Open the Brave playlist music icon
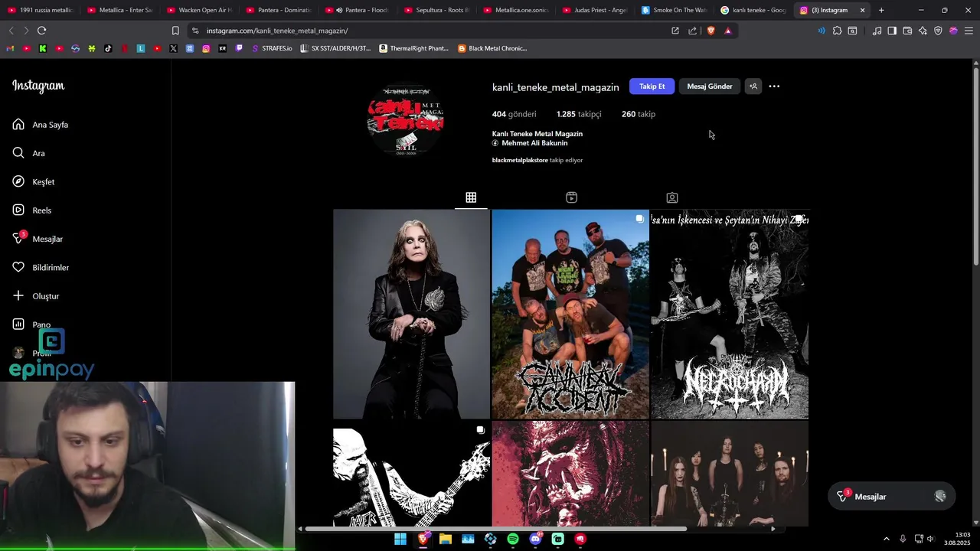The width and height of the screenshot is (980, 551). (x=877, y=31)
